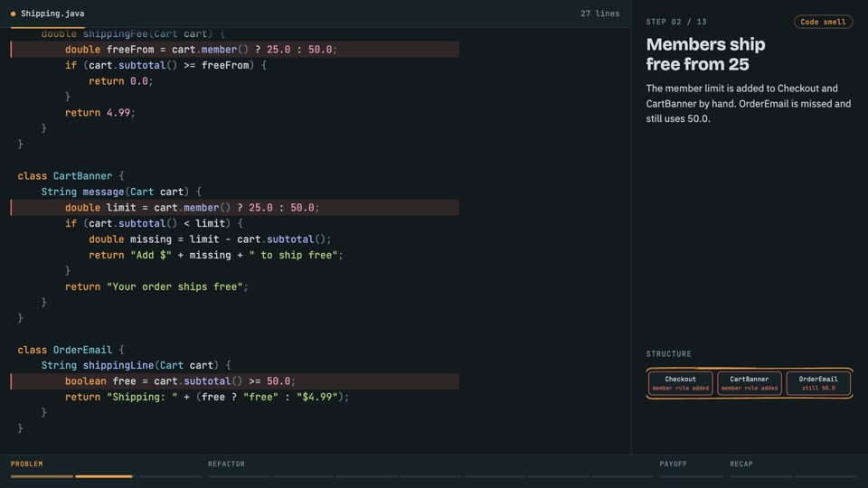Jump to the PAYOFF section
This screenshot has height=488, width=868.
pos(673,464)
